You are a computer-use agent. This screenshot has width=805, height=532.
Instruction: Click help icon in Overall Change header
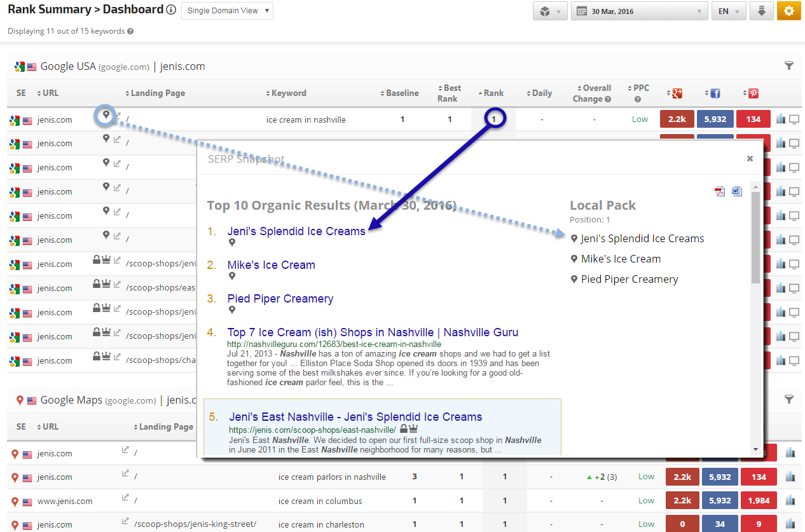pos(608,99)
